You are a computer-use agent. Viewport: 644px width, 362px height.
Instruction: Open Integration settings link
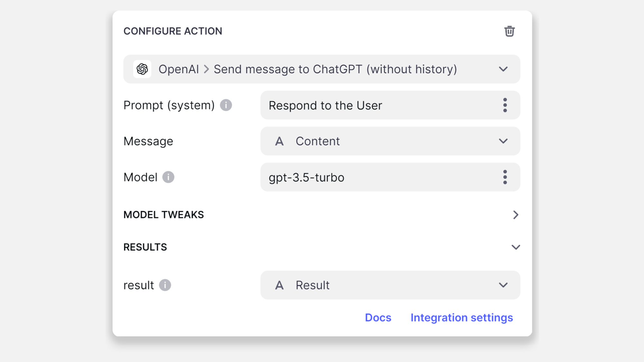pyautogui.click(x=461, y=318)
